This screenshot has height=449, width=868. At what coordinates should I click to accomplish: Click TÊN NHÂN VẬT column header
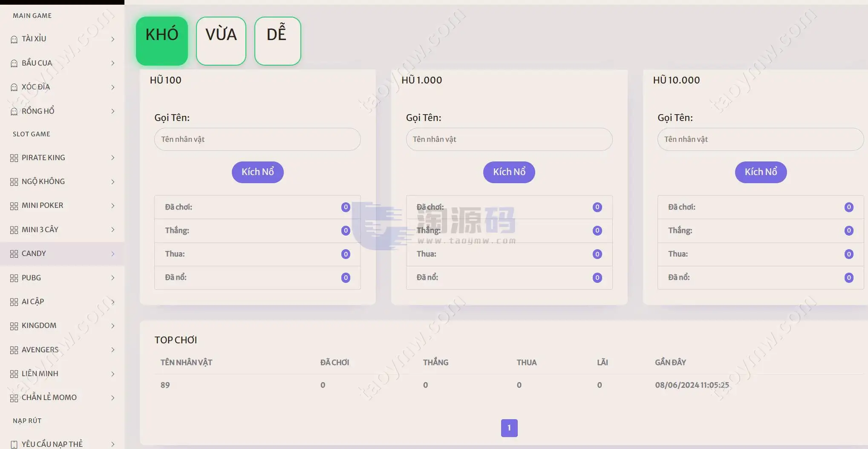tap(186, 363)
